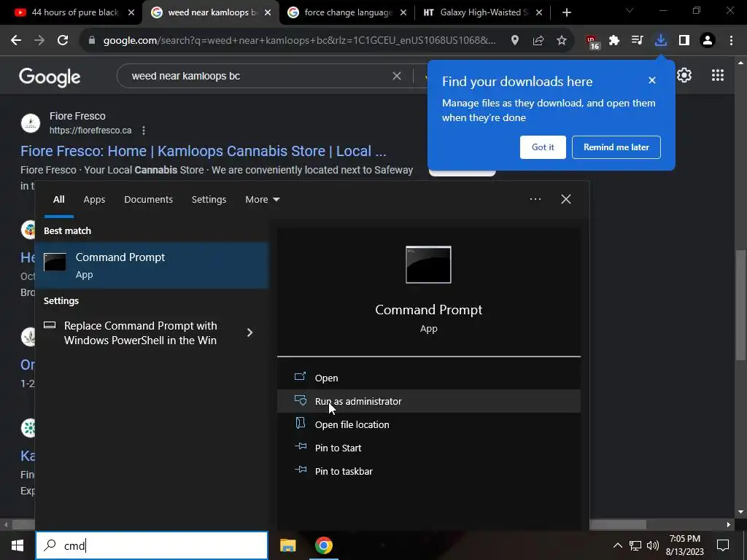Click Open for Command Prompt
747x560 pixels.
click(428, 378)
